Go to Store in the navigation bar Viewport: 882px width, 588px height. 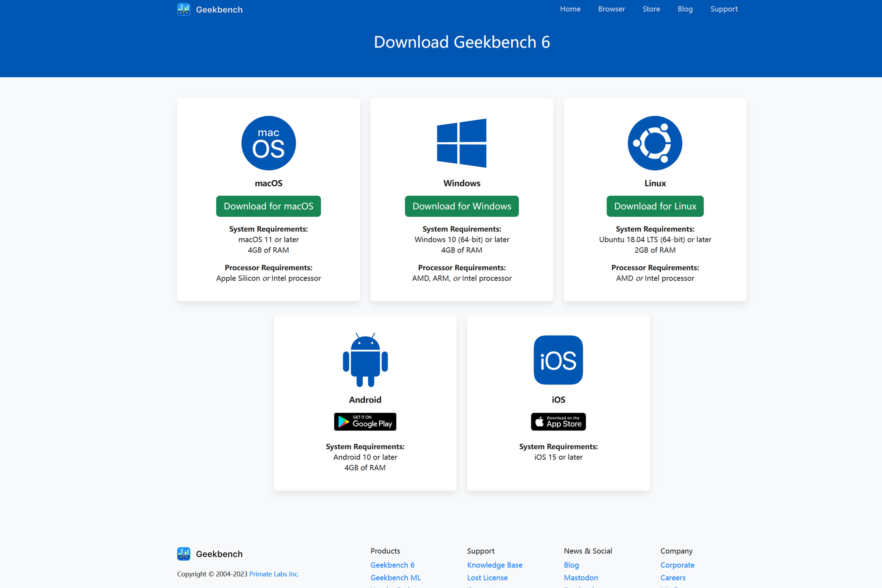click(651, 9)
